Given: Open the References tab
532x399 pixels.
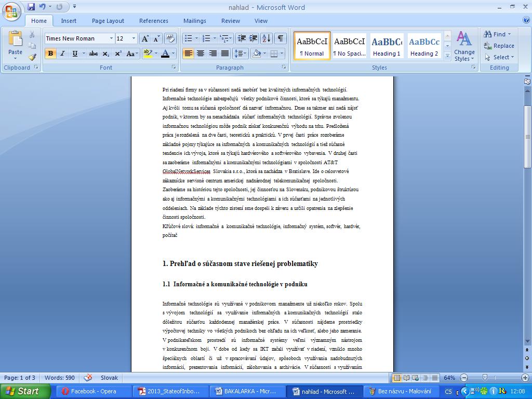Looking at the screenshot, I should 153,21.
